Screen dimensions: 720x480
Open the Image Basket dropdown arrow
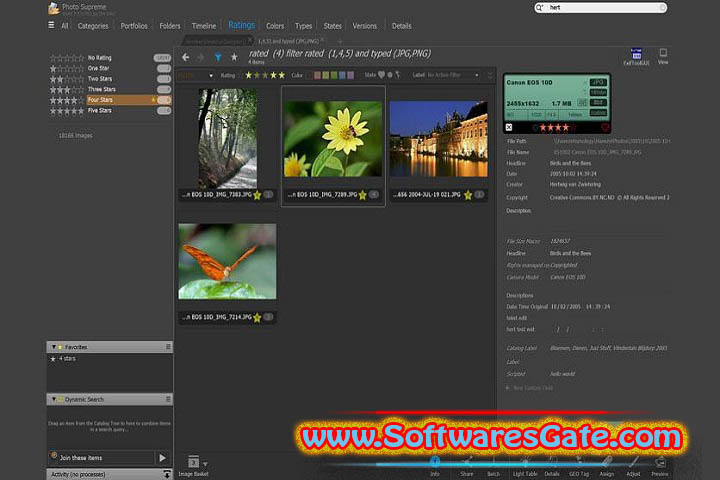(205, 464)
